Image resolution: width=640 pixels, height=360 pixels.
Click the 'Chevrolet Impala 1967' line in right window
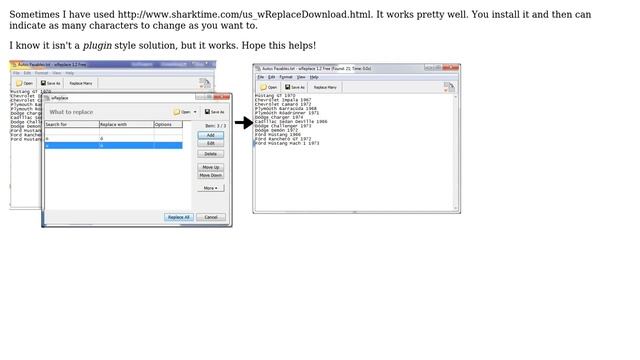pos(283,100)
